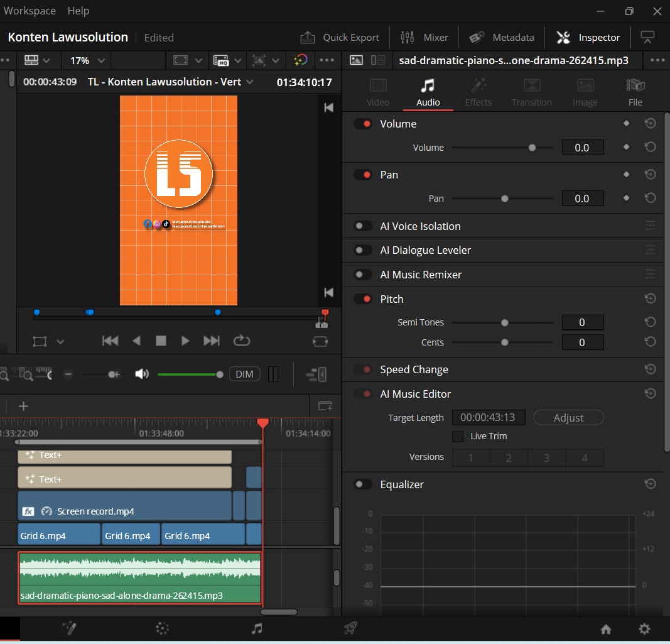Toggle the Speed Change switch
670x644 pixels.
[363, 369]
